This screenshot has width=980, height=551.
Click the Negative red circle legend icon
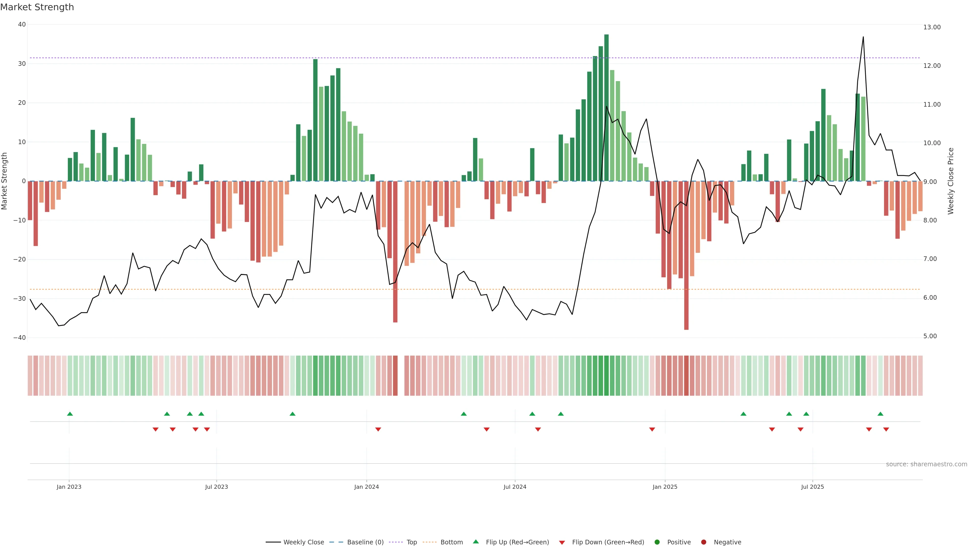click(703, 542)
